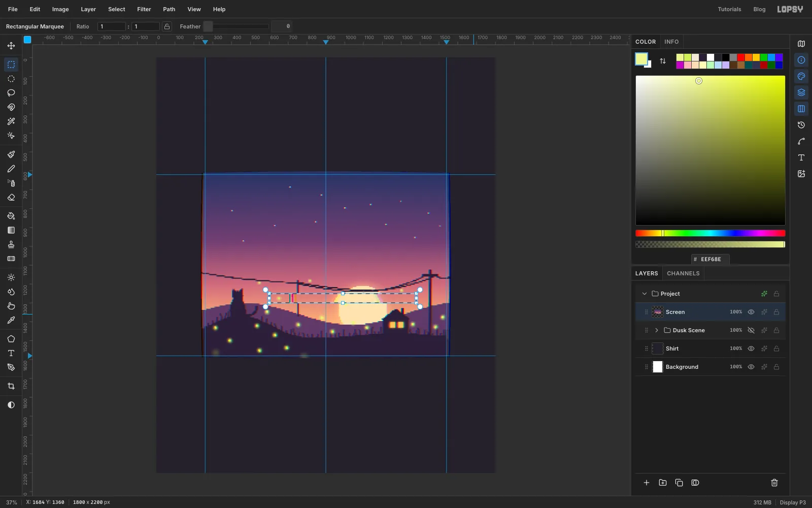Add a new layer with plus icon

coord(647,483)
